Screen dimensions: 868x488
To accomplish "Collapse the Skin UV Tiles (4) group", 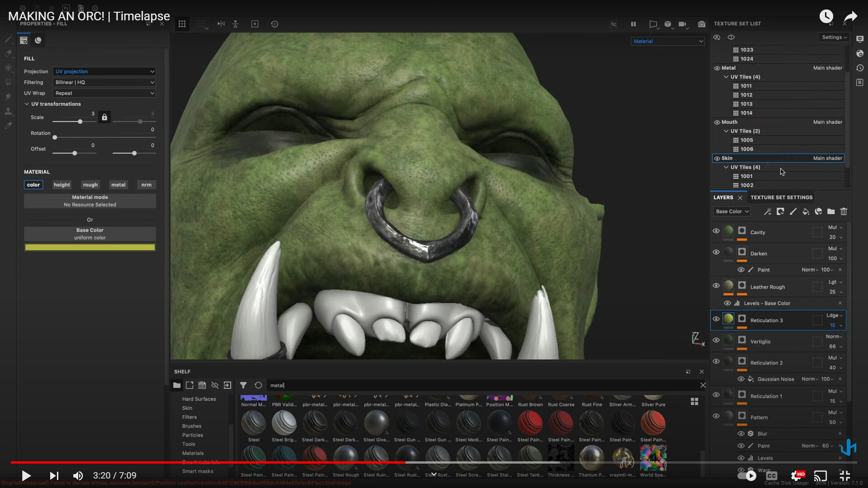I will point(726,167).
